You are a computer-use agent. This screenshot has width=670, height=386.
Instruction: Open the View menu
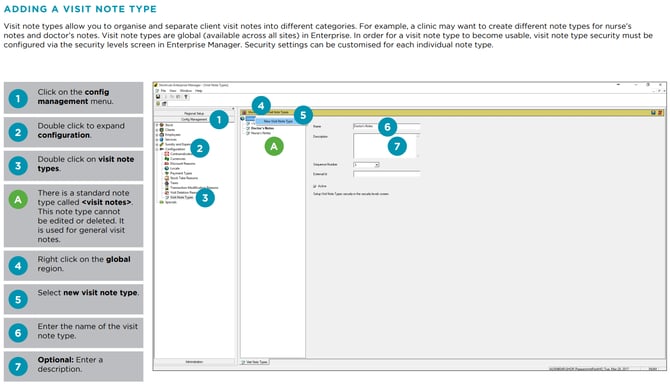(x=173, y=91)
